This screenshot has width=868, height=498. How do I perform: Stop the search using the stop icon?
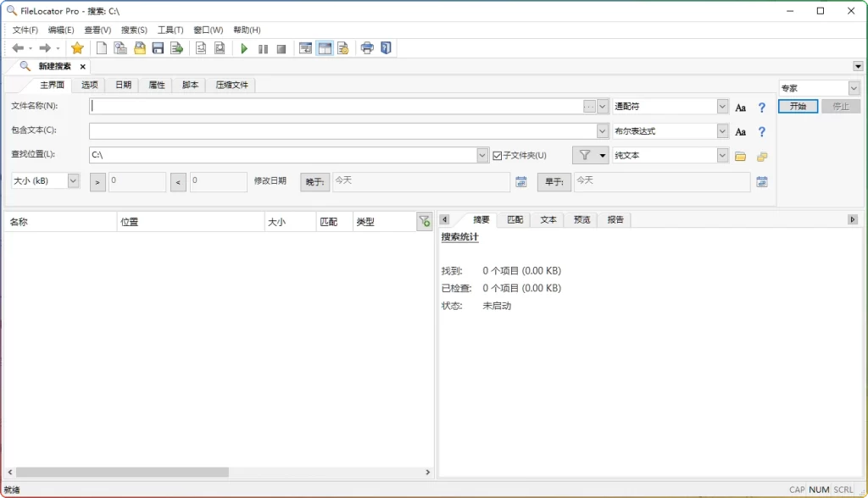(281, 48)
